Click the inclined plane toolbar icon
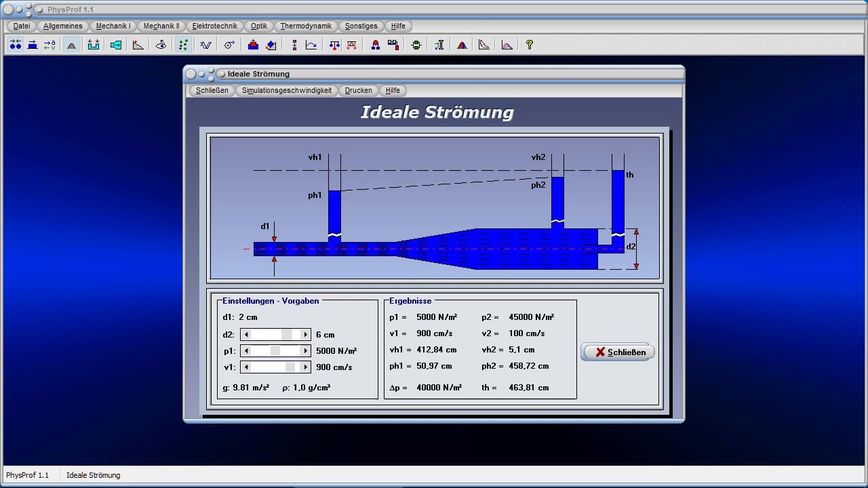868x488 pixels. click(138, 45)
